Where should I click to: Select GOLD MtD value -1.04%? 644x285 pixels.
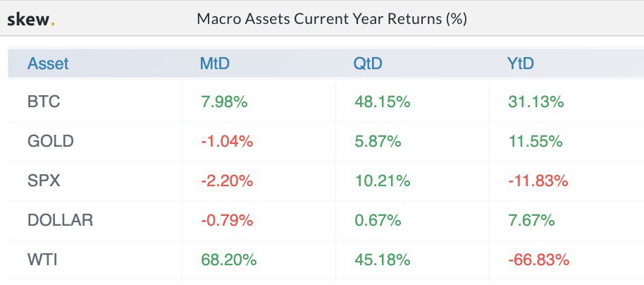226,142
